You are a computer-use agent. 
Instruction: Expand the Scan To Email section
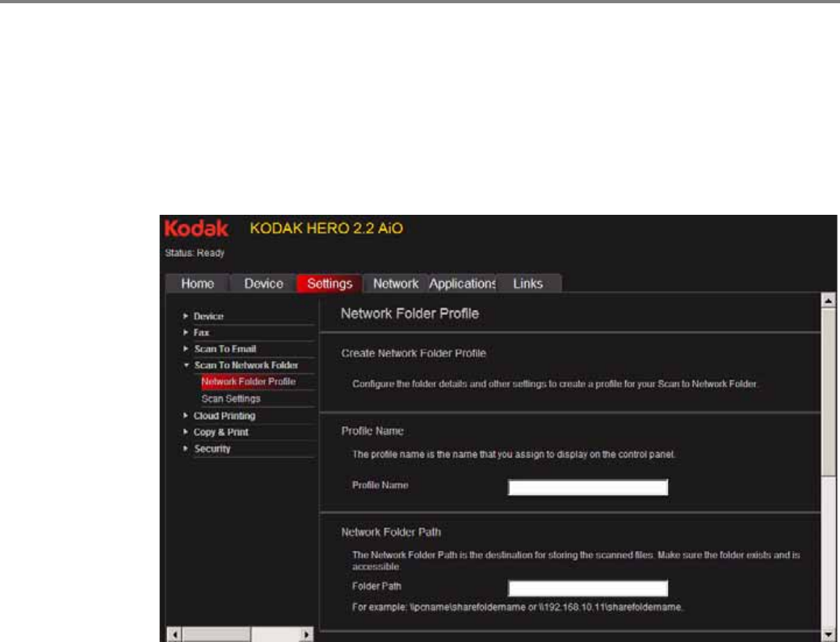(x=185, y=349)
